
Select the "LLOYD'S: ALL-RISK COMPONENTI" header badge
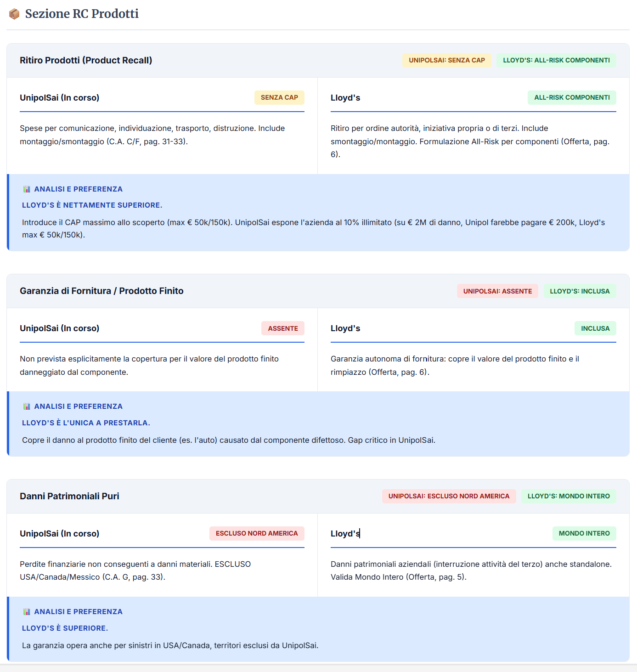(556, 60)
